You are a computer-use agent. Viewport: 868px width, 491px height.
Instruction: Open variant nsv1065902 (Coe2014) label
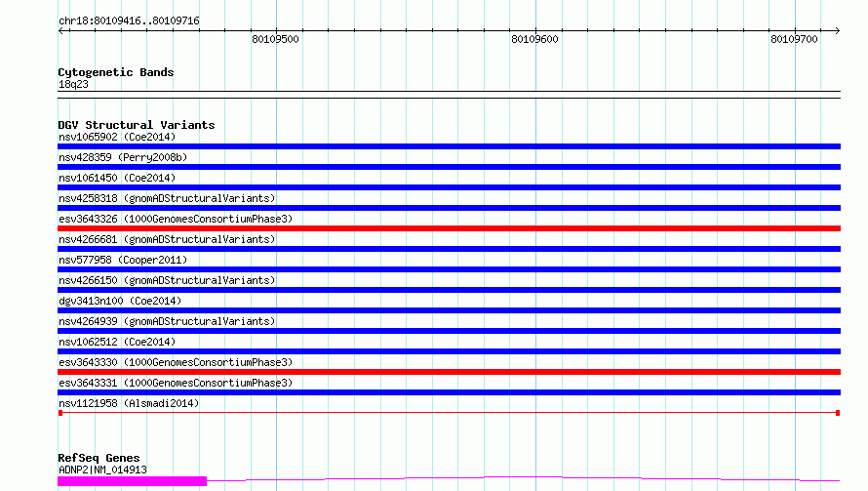117,137
